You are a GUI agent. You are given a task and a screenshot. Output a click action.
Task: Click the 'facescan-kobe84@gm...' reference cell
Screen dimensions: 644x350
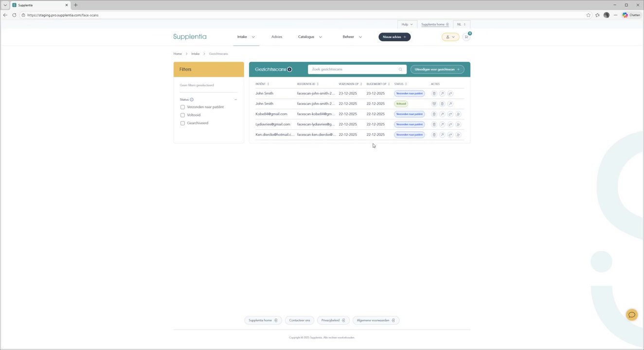316,114
